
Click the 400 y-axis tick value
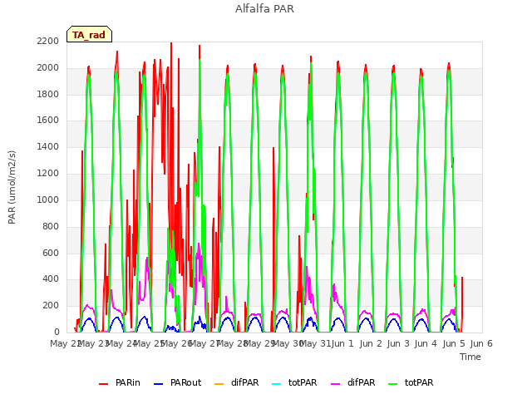[51, 279]
